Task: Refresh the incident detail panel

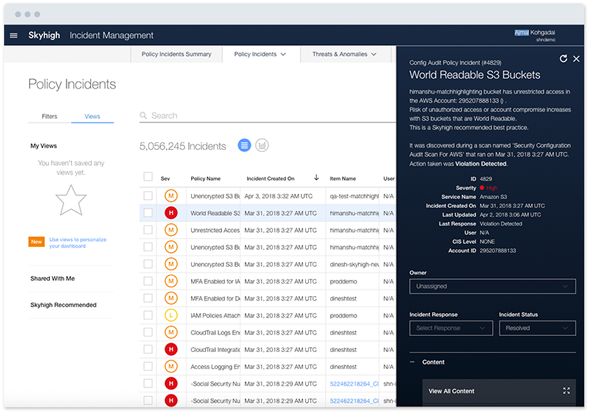Action: tap(563, 59)
